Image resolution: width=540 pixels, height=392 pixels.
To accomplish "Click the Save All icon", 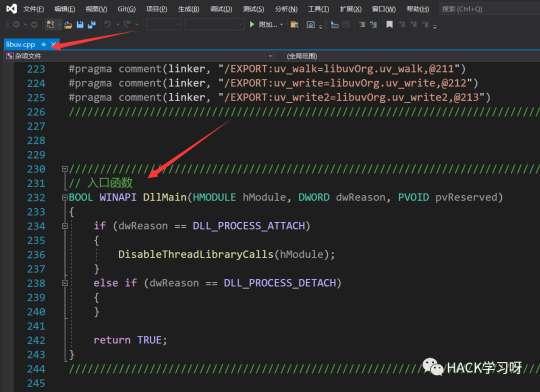I will 91,24.
